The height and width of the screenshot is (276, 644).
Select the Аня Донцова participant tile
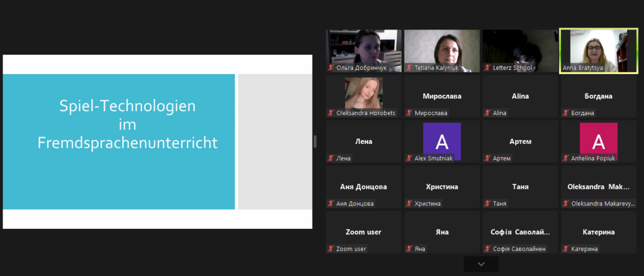coord(364,187)
